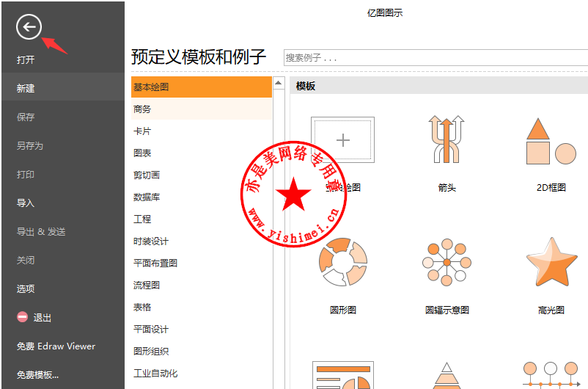The image size is (588, 389).
Task: Click the back arrow circle button
Action: (x=29, y=26)
